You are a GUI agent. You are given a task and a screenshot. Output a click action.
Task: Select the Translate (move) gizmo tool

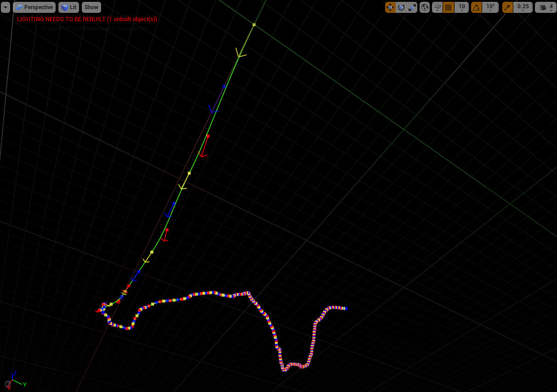(x=390, y=7)
